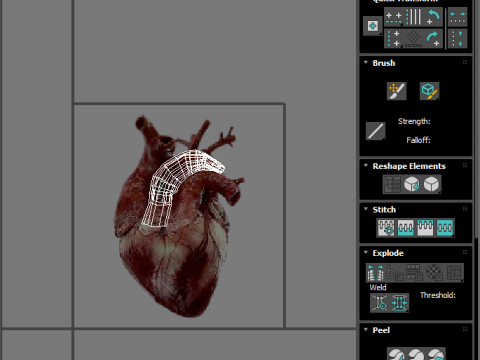Click the Linear Align vertical bars icon
480x360 pixels.
point(414,17)
